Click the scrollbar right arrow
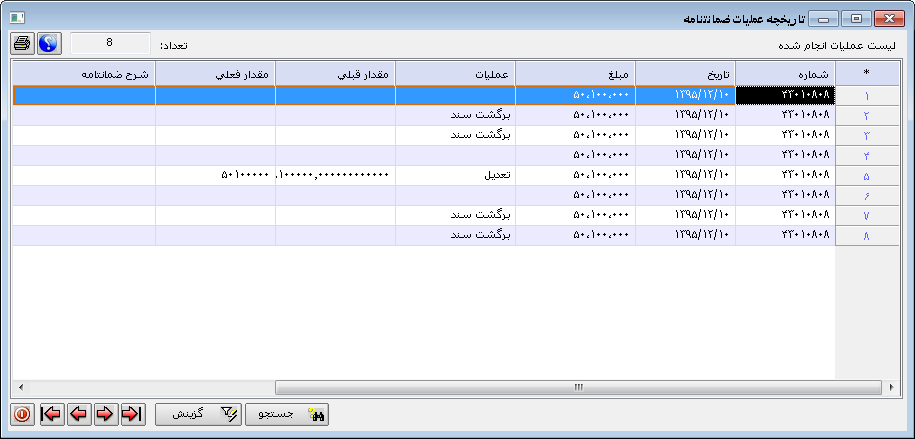 pos(890,387)
